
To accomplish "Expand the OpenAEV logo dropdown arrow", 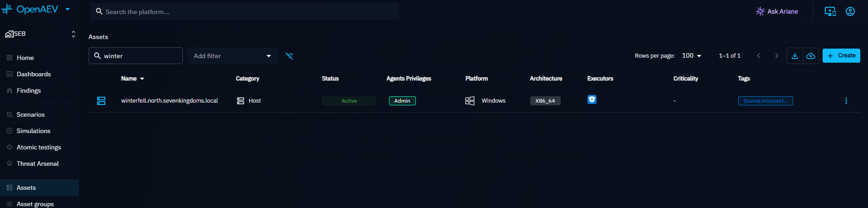I will 68,9.
